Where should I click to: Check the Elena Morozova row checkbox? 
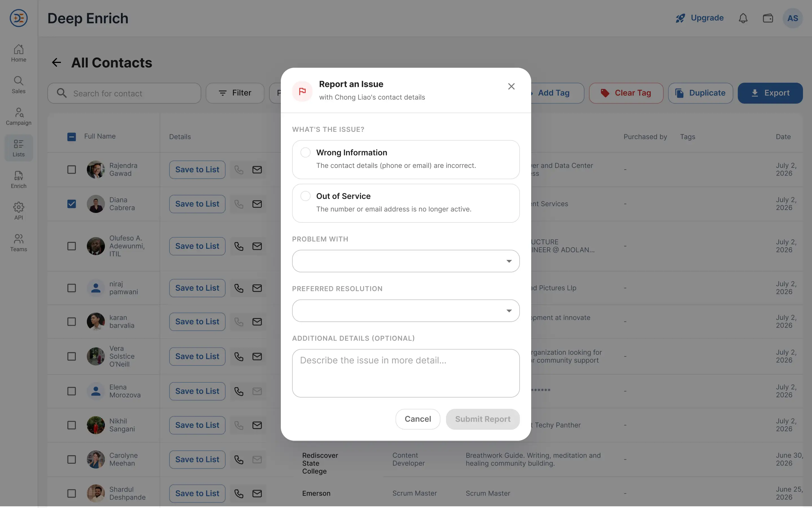point(71,391)
